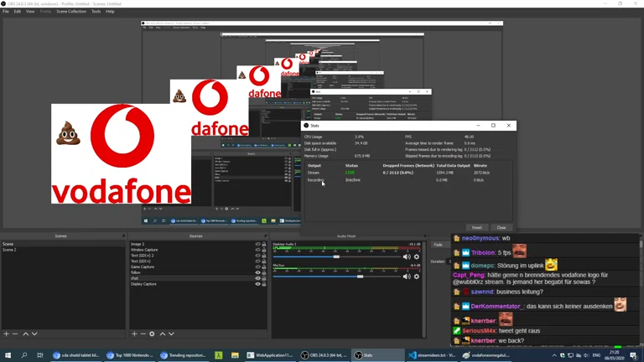Detach the Sources dock panel
This screenshot has height=362, width=644.
tap(265, 236)
